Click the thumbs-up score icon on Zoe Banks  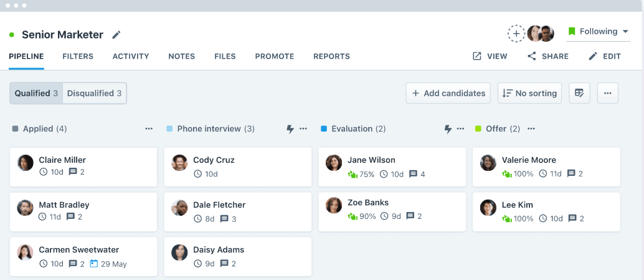coord(353,216)
